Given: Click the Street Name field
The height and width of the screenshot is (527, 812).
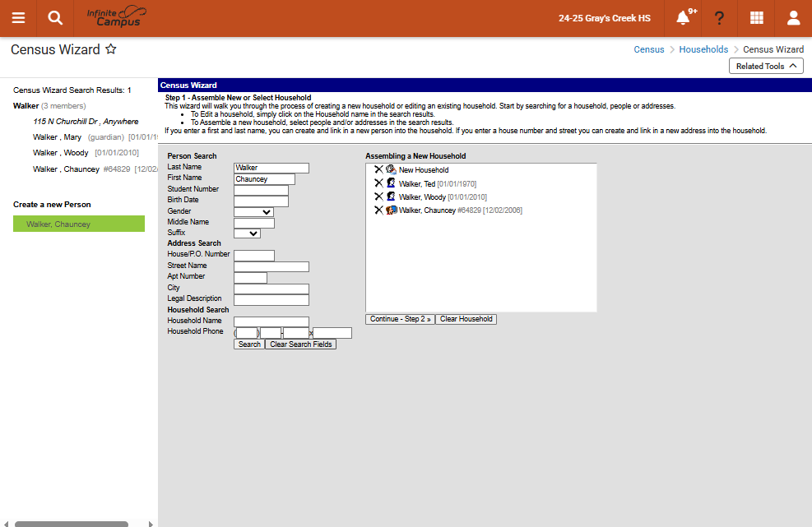Looking at the screenshot, I should point(271,266).
